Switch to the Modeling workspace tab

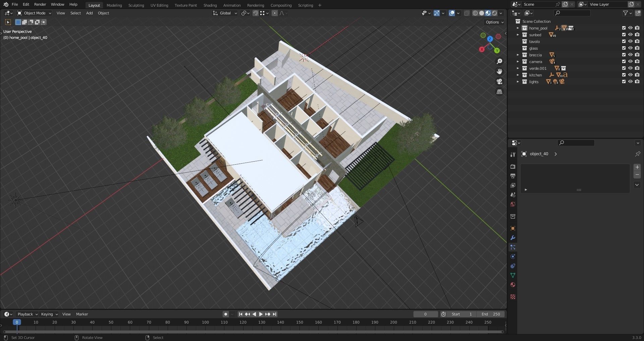pyautogui.click(x=114, y=5)
